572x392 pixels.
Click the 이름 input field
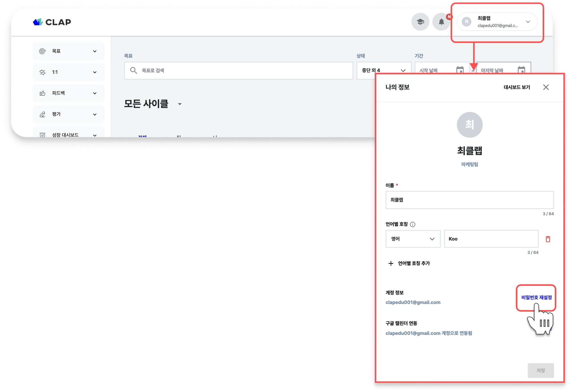[469, 200]
